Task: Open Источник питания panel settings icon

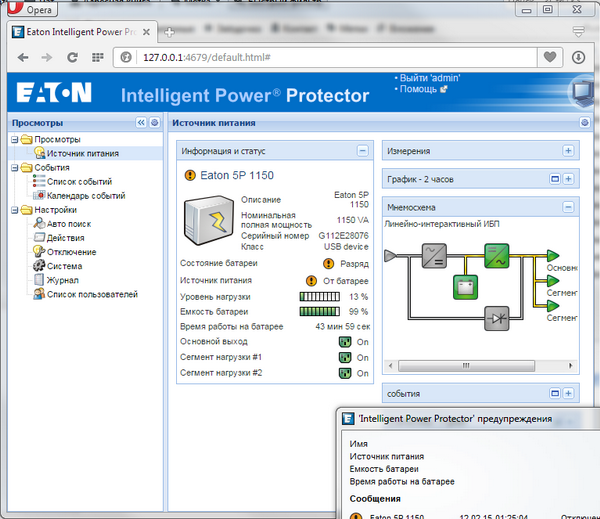Action: tap(585, 122)
